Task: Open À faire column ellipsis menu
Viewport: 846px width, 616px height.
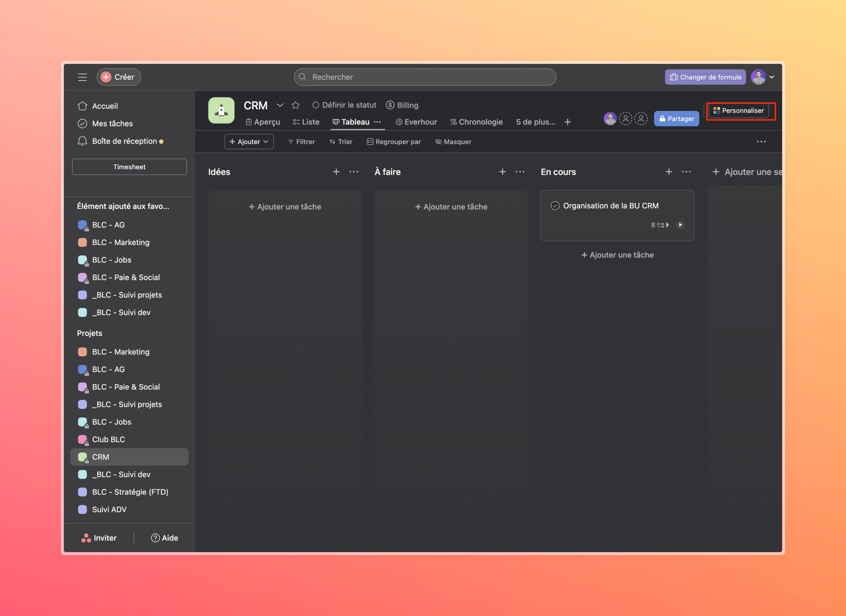Action: coord(520,172)
